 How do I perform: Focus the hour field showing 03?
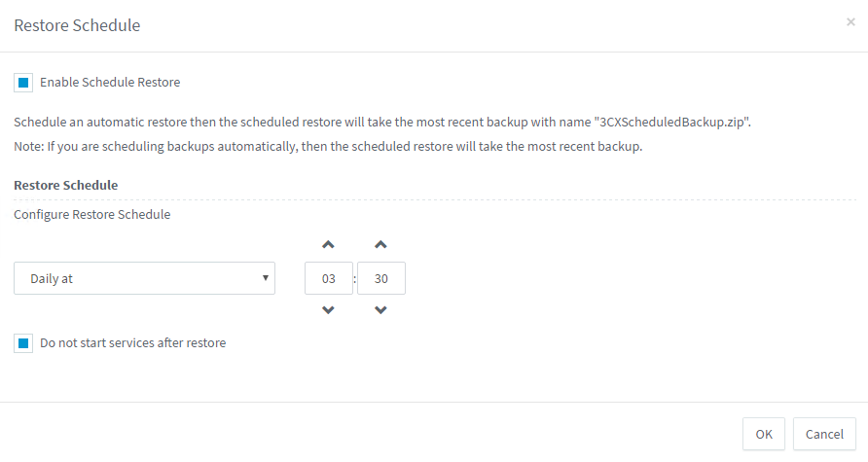[x=329, y=278]
